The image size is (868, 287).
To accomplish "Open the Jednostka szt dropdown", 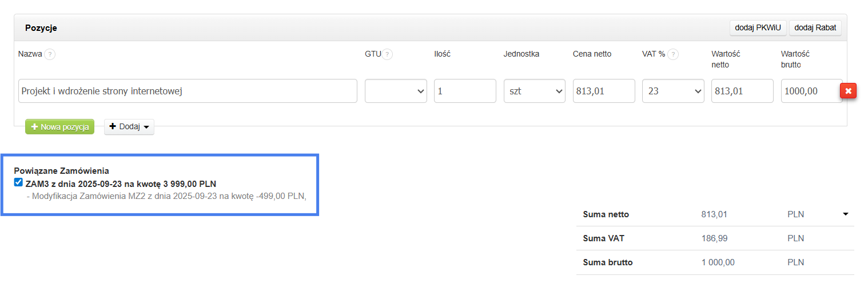I will point(534,91).
